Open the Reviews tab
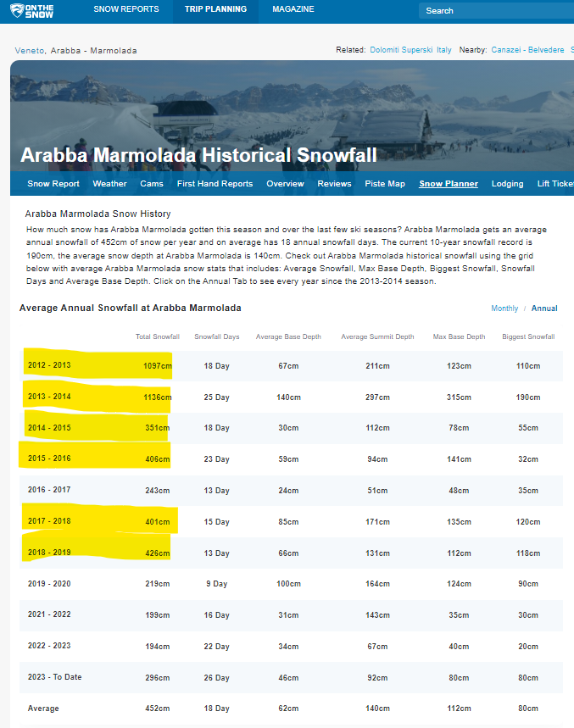 pos(334,183)
